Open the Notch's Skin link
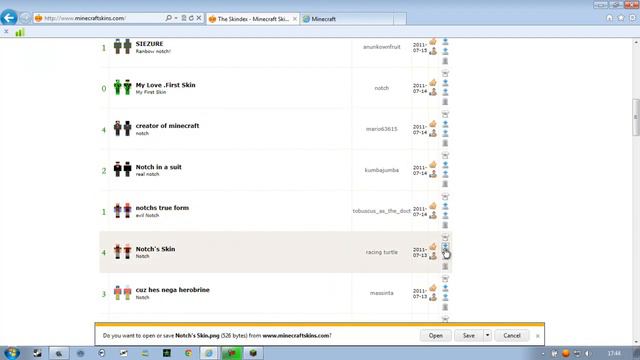 tap(155, 249)
